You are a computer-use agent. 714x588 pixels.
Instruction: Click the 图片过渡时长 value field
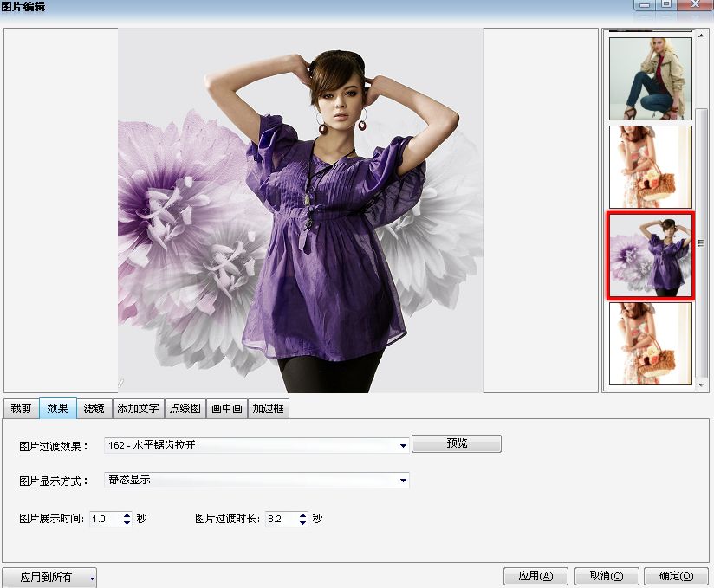(280, 519)
